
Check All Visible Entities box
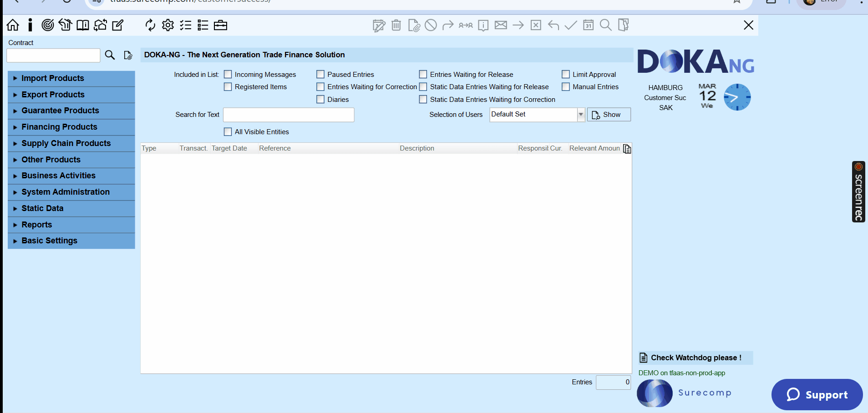tap(228, 131)
